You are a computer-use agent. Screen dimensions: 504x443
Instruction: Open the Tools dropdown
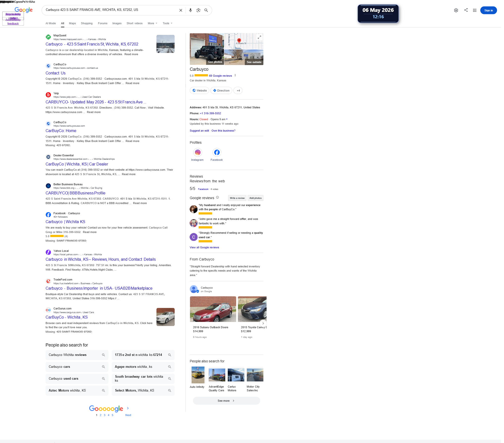pos(168,23)
